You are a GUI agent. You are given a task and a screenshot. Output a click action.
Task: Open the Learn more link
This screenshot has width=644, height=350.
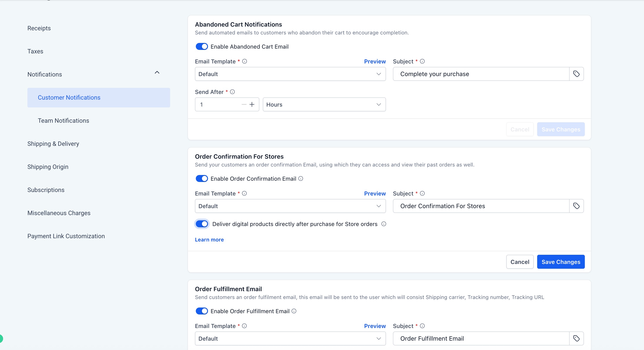click(x=209, y=240)
